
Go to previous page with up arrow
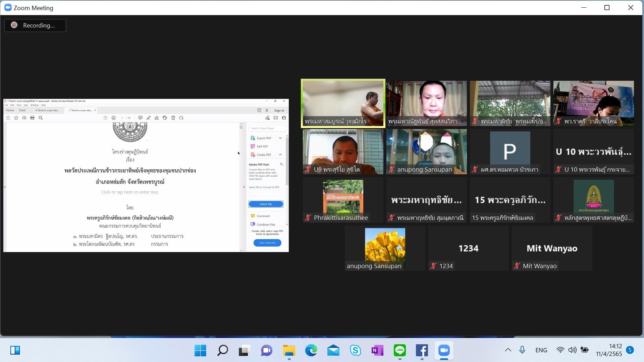coord(105,118)
